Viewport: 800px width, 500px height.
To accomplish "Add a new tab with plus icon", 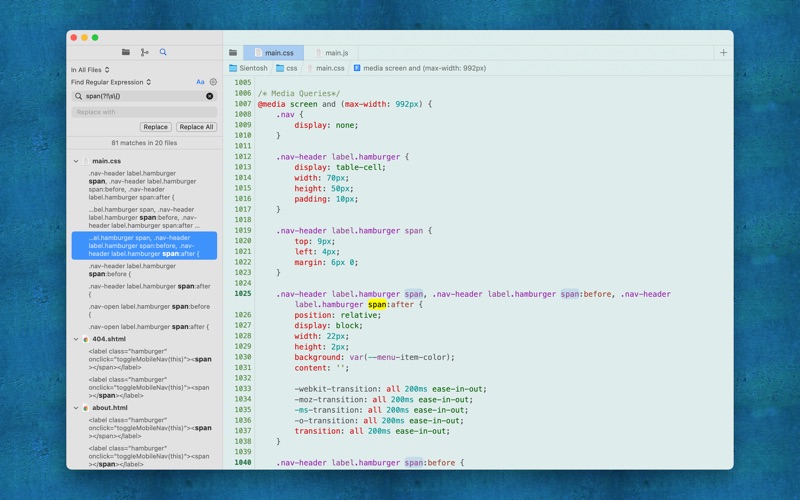I will tap(723, 53).
